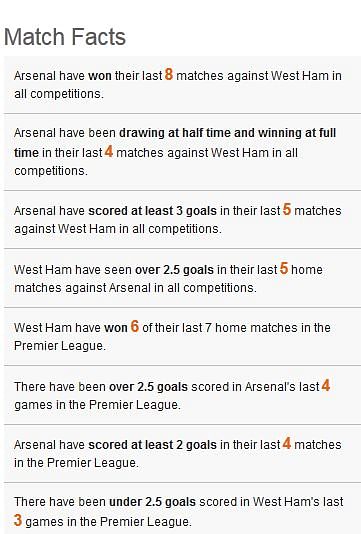Click the orange number 8 in first fact

169,74
